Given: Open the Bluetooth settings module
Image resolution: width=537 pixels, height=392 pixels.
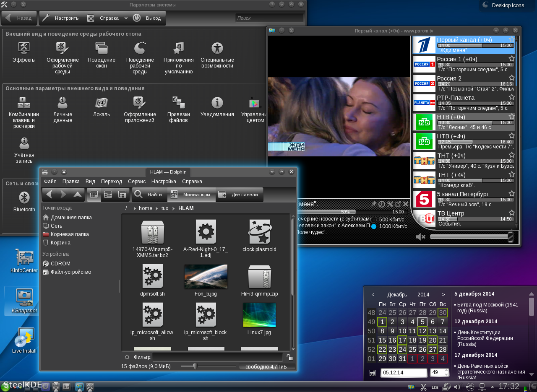Looking at the screenshot, I should 24,198.
